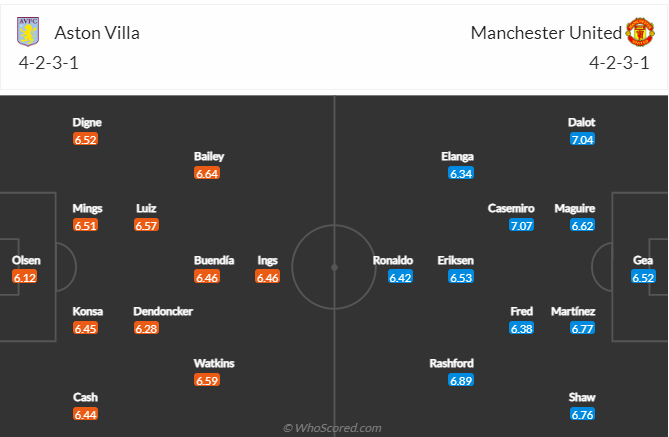Select Digne's 6.52 rating badge

[x=85, y=140]
